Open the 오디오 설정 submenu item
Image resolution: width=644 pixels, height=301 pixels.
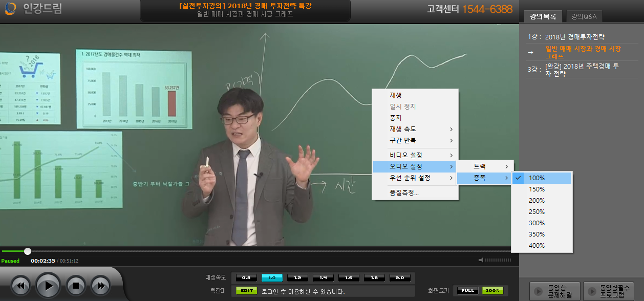click(x=415, y=167)
